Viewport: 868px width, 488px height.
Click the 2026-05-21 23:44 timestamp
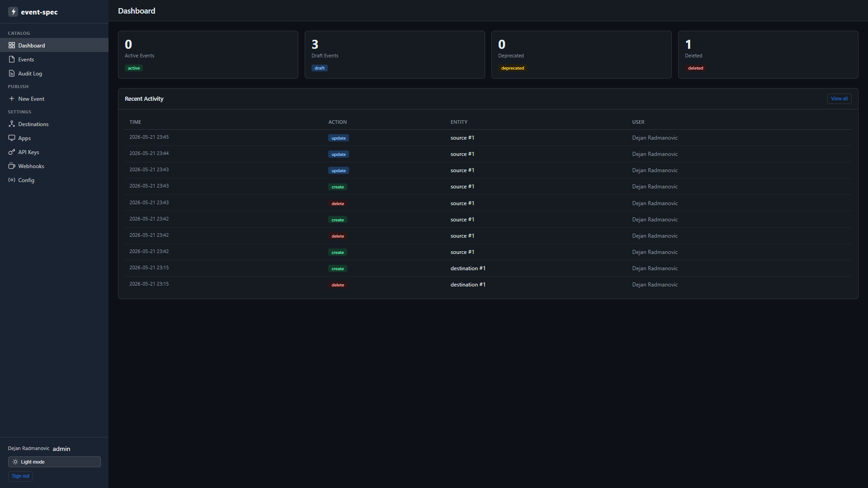click(x=149, y=153)
